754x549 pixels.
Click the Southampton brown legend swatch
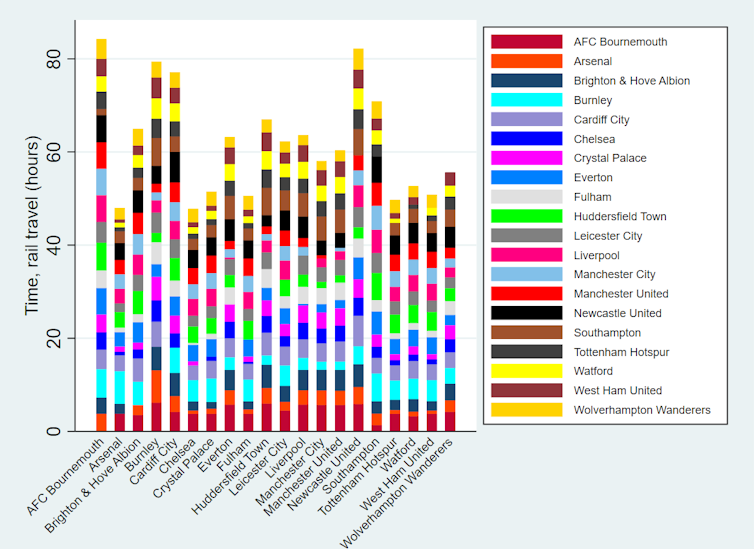tap(527, 332)
